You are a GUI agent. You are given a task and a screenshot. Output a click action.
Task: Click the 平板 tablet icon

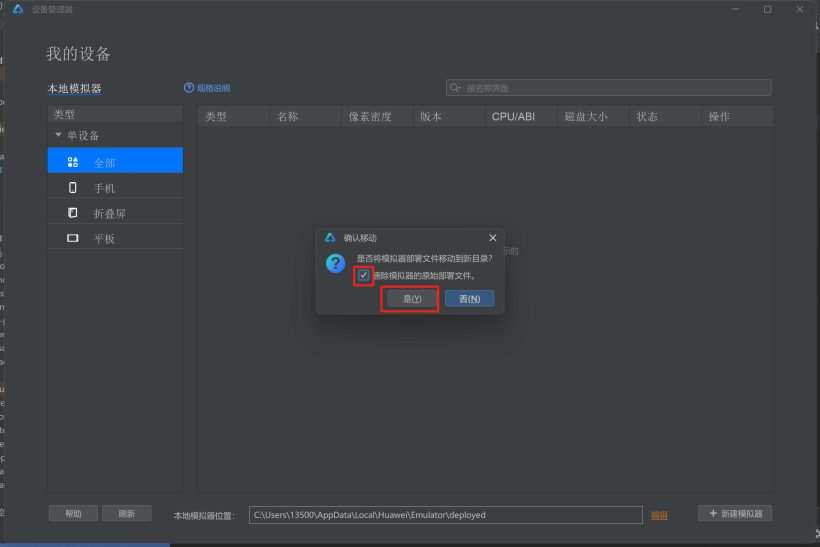coord(73,238)
